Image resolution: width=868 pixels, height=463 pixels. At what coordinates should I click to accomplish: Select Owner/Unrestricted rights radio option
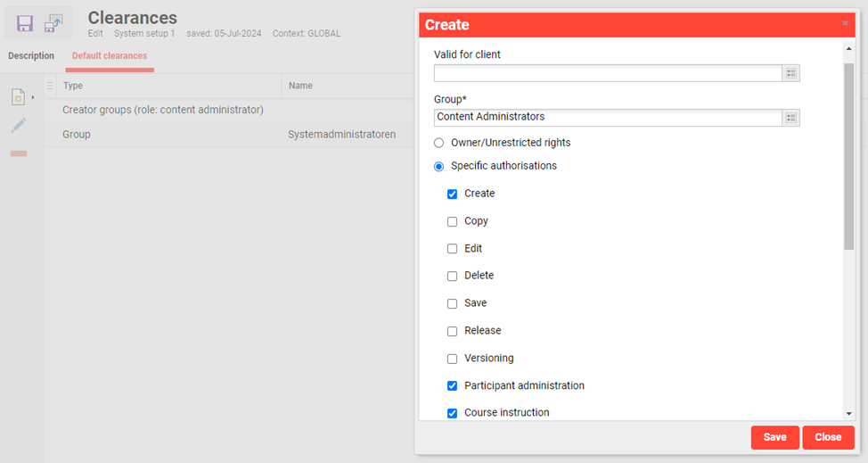tap(438, 143)
